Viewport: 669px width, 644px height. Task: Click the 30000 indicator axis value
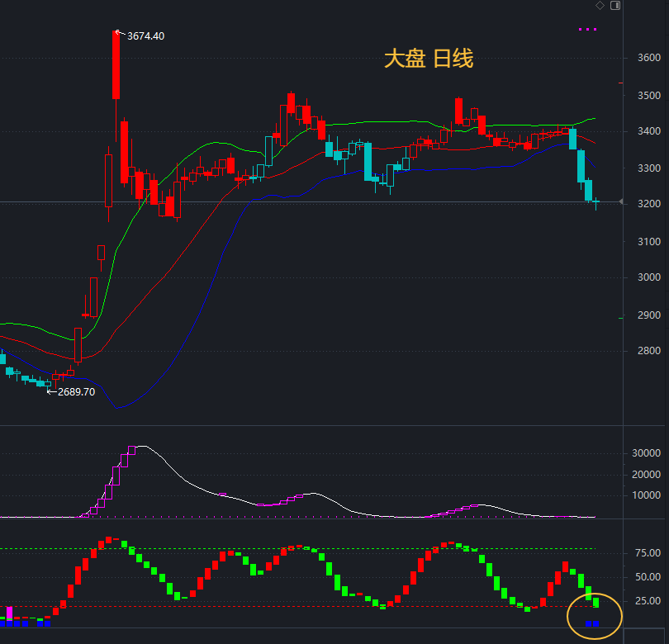pos(646,453)
